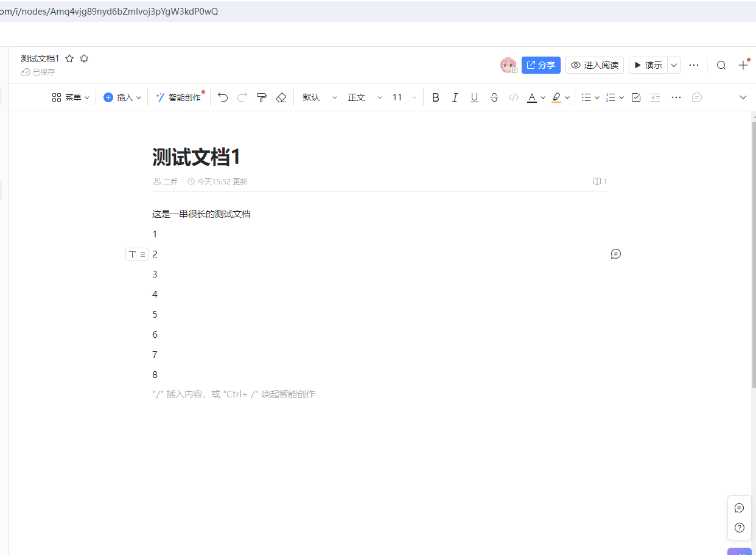
Task: Click the highlight color marker icon
Action: click(556, 97)
